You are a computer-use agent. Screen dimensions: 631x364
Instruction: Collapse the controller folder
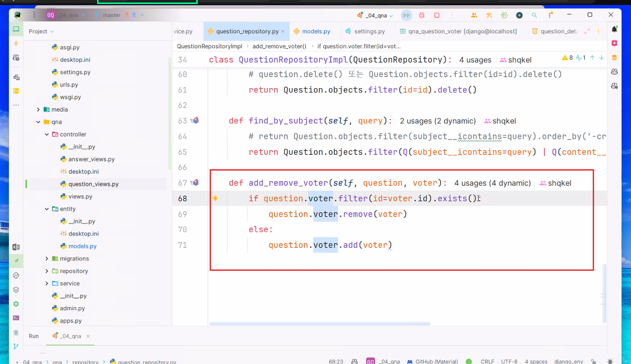47,134
